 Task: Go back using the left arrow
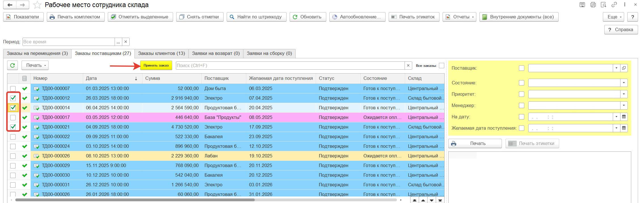coord(10,5)
